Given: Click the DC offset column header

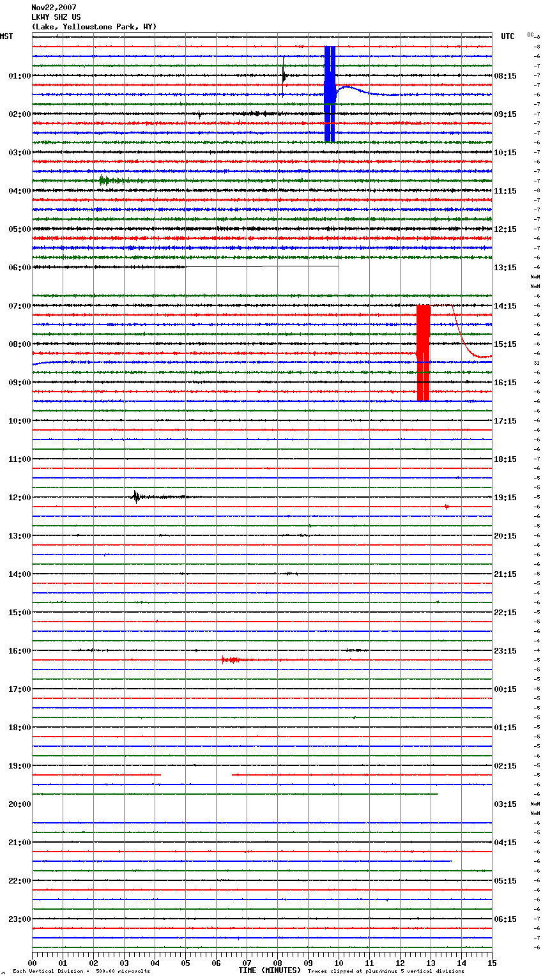Looking at the screenshot, I should click(531, 34).
